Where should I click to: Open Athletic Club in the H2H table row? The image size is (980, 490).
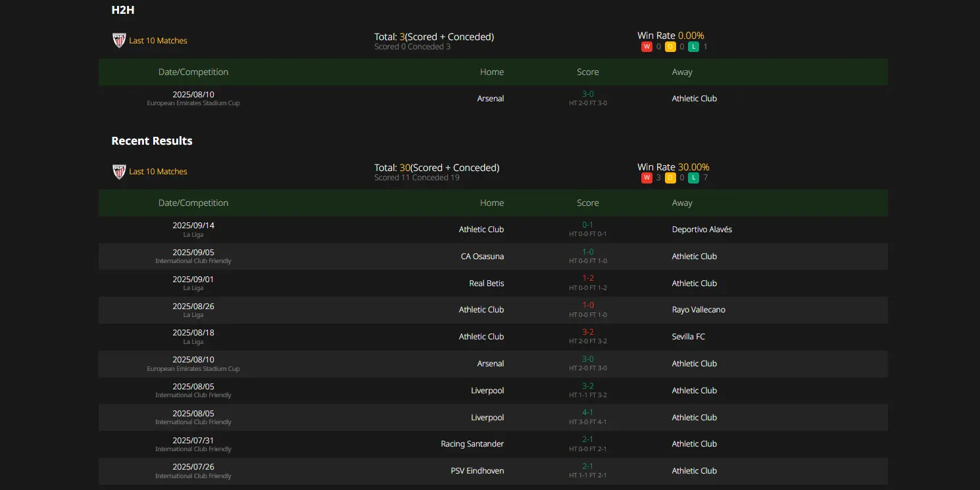[x=695, y=99]
